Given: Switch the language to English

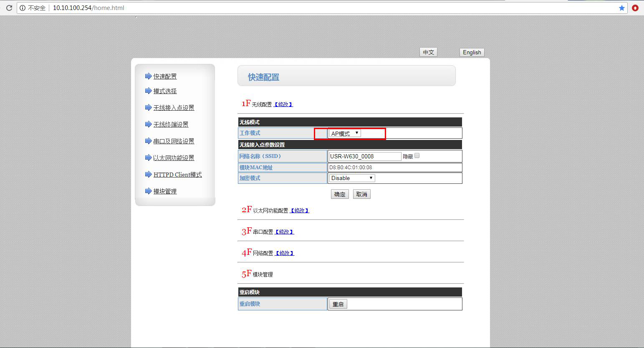Looking at the screenshot, I should 472,52.
